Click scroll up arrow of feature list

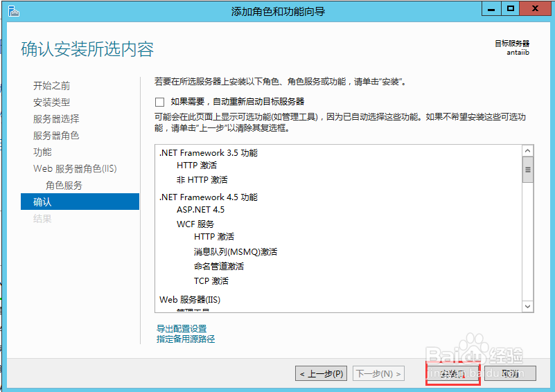[527, 151]
